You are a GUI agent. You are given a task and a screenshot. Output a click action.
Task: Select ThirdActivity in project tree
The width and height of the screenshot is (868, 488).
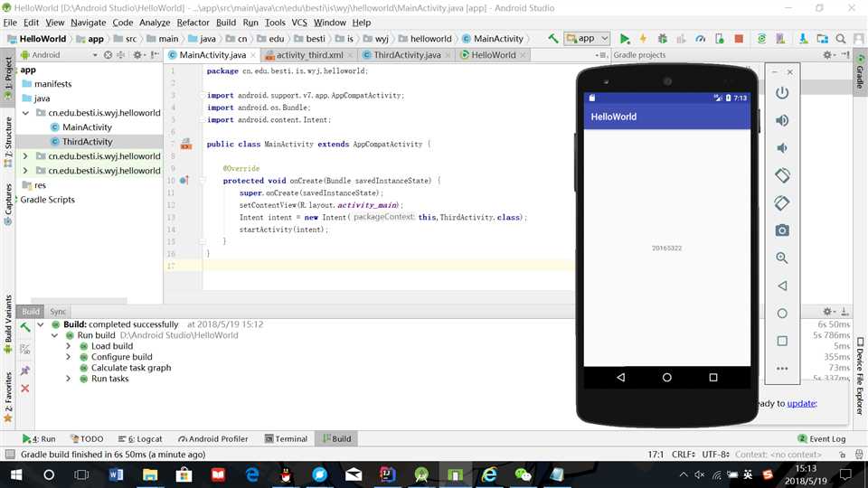point(87,142)
